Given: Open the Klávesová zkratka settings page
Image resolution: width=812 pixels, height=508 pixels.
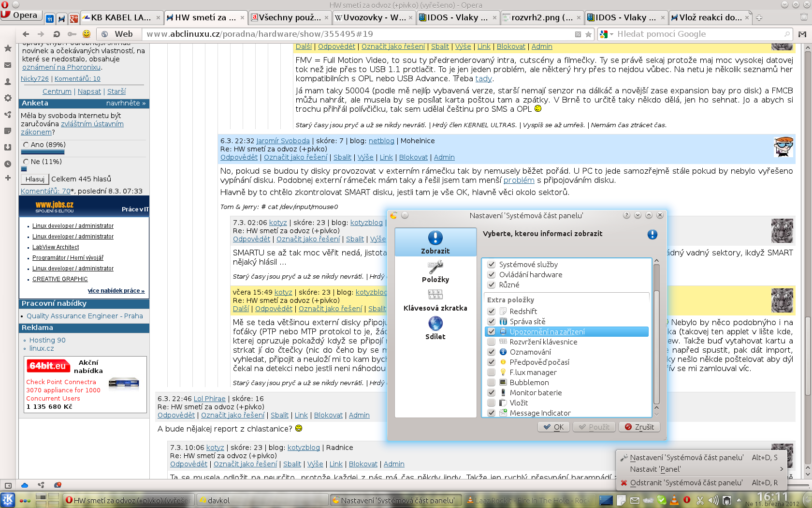Looking at the screenshot, I should tap(435, 300).
